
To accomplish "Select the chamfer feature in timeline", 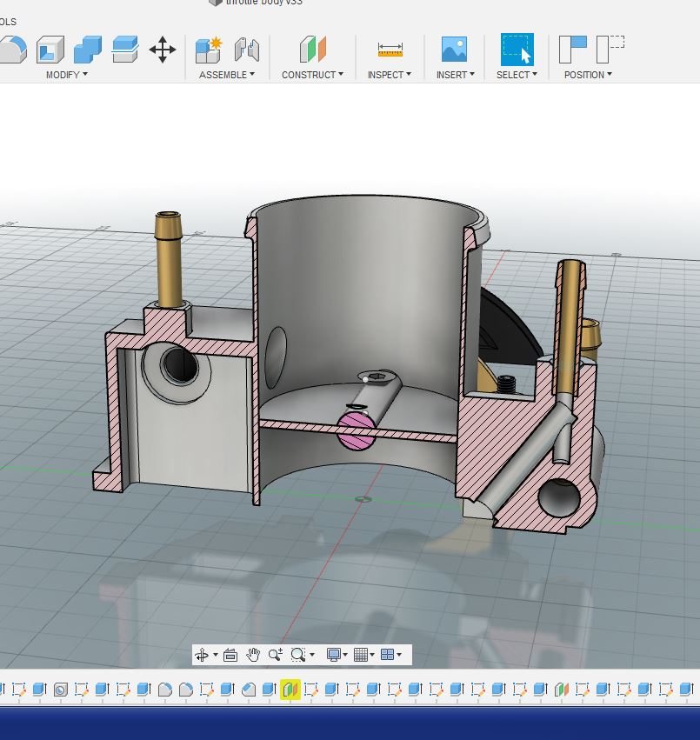I will coord(249,690).
